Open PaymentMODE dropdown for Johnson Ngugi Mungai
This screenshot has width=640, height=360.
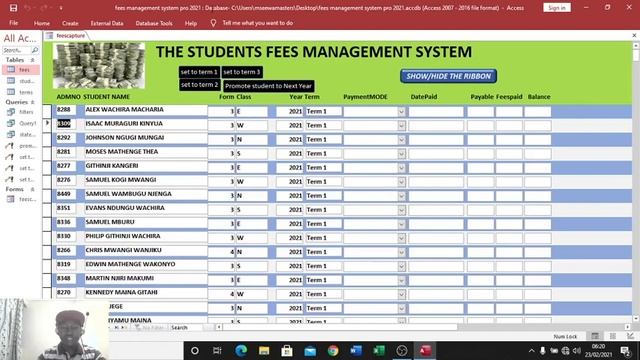point(401,140)
